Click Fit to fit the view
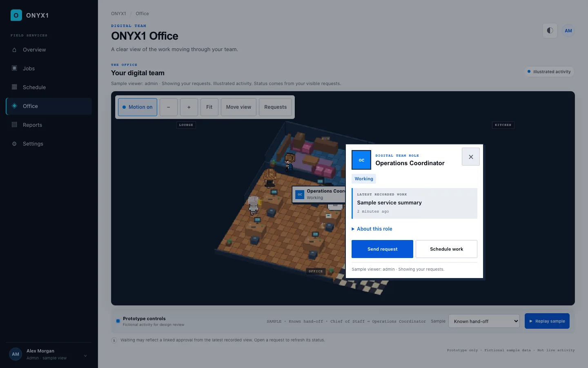The width and height of the screenshot is (588, 368). [209, 107]
